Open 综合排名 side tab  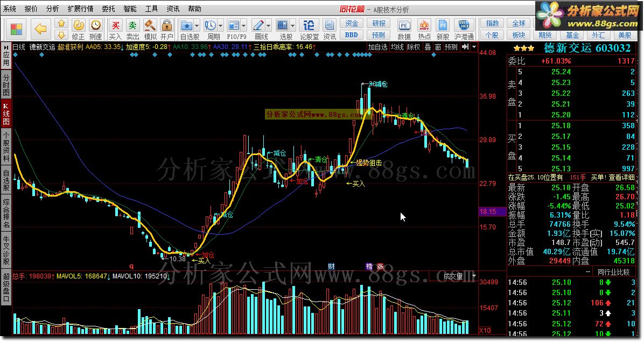coord(6,213)
